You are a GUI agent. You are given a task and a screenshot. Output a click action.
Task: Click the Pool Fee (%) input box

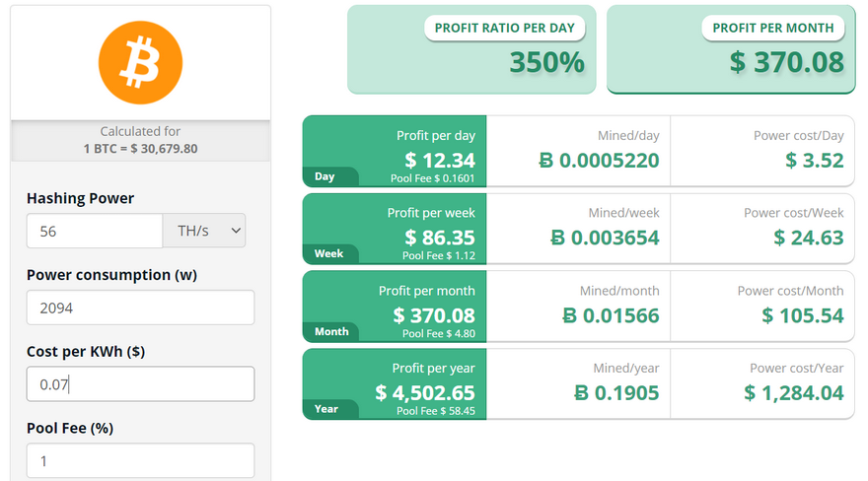(x=140, y=460)
